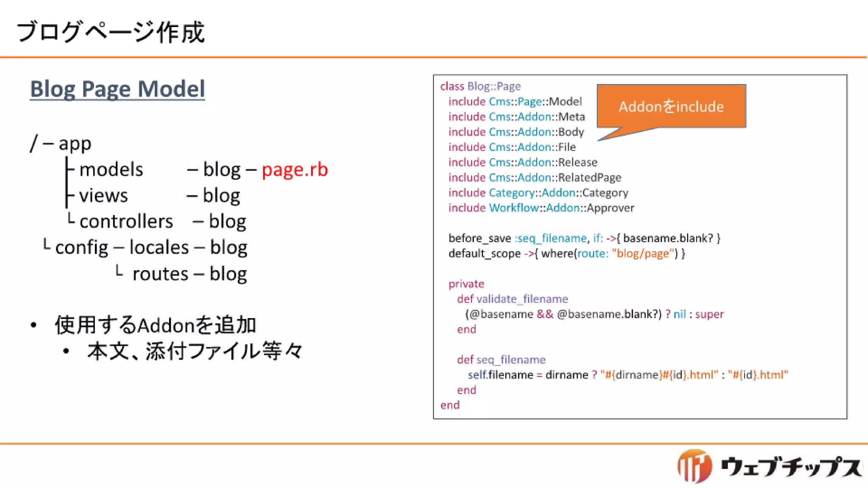Click the routes folder entry
Viewport: 868px width, 488px height.
(x=160, y=274)
